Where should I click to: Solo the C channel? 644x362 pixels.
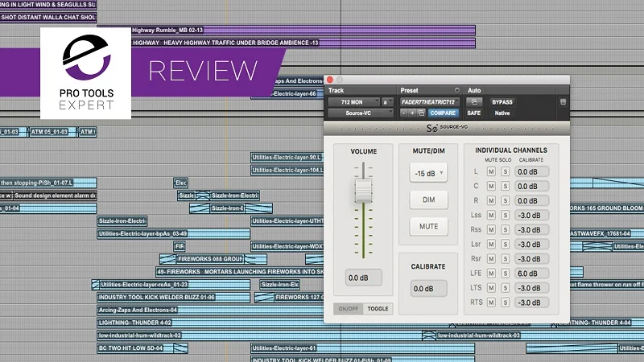(x=506, y=186)
